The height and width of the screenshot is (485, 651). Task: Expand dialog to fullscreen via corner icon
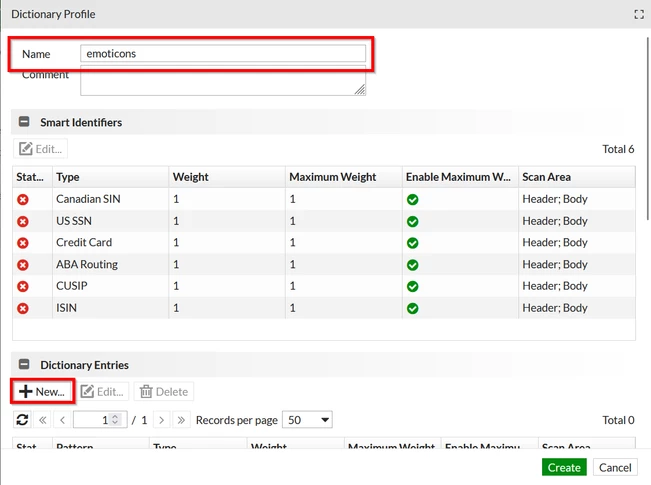coord(639,15)
